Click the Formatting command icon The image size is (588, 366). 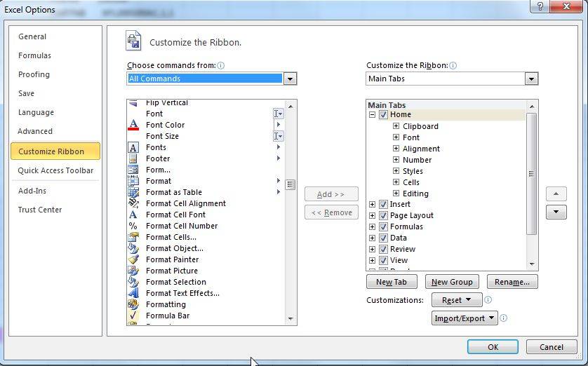[133, 304]
